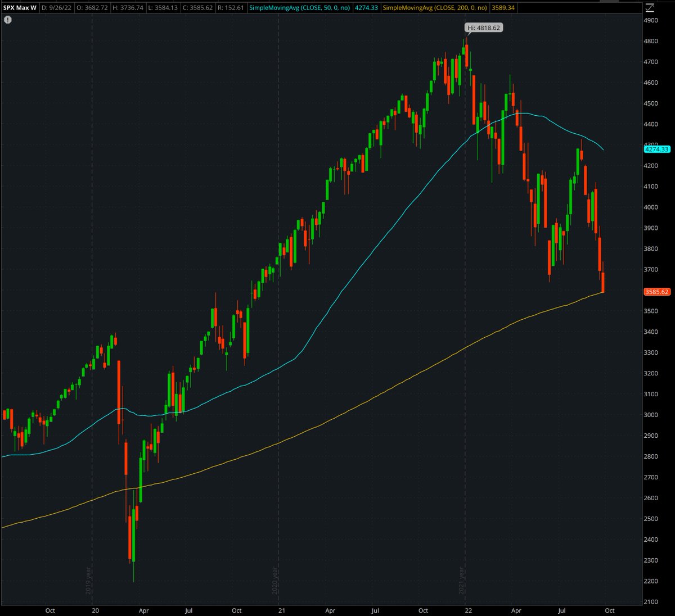Image resolution: width=675 pixels, height=616 pixels.
Task: Click the open value O: 3682.72
Action: 92,8
